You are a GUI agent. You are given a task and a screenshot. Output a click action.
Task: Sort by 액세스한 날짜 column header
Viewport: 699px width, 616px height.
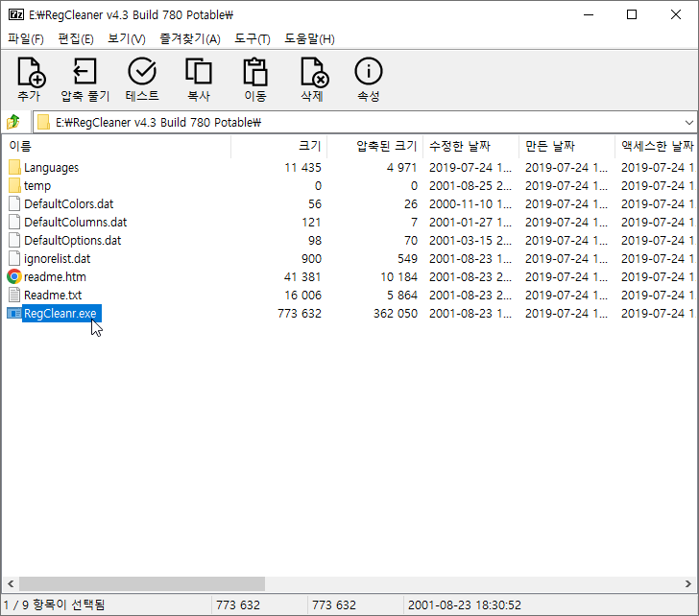656,146
